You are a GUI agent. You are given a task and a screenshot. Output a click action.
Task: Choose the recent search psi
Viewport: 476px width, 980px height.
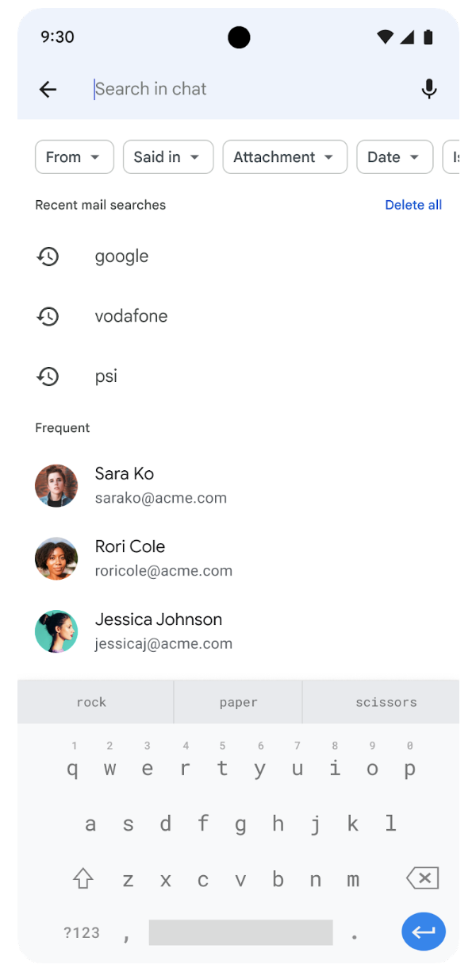106,376
